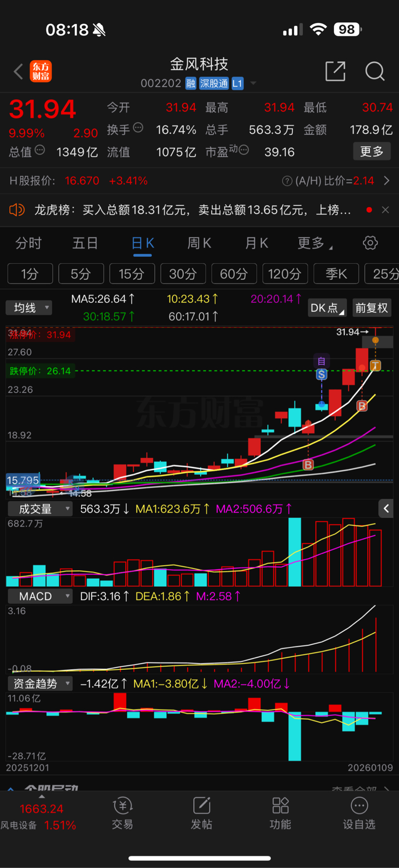Open H股报价 details chevron
The height and width of the screenshot is (868, 399).
[x=387, y=181]
